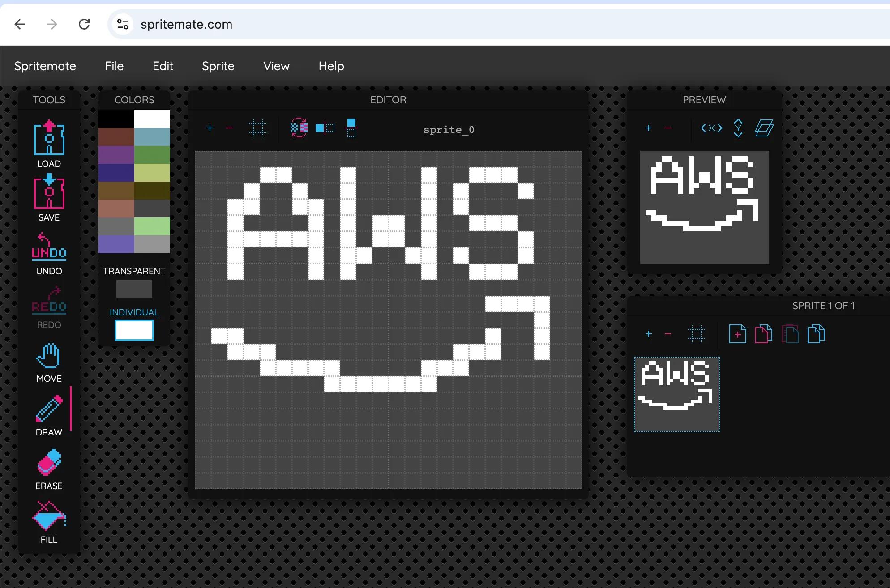
Task: Open site information icon in address bar
Action: pyautogui.click(x=123, y=24)
